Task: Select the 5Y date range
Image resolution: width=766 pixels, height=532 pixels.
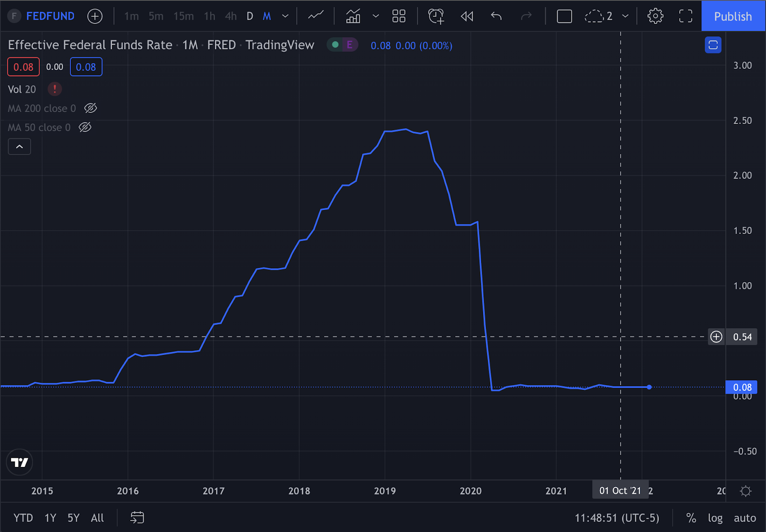Action: point(73,518)
